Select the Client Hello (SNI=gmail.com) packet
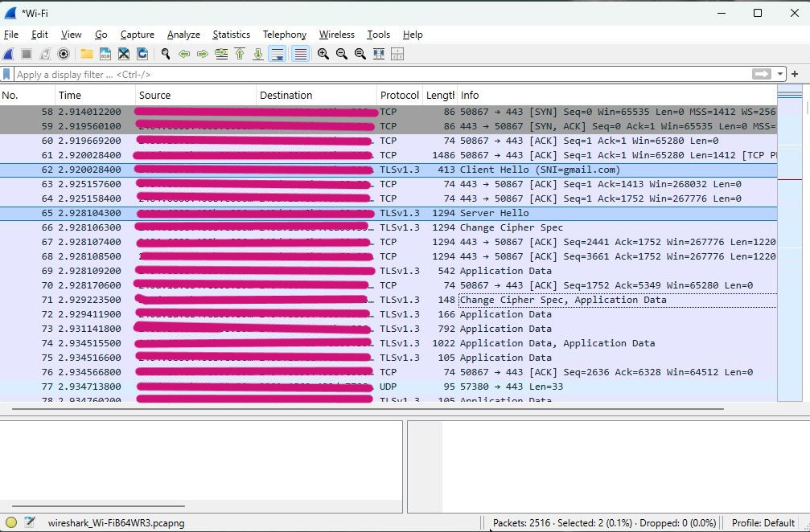The height and width of the screenshot is (532, 810). click(389, 170)
